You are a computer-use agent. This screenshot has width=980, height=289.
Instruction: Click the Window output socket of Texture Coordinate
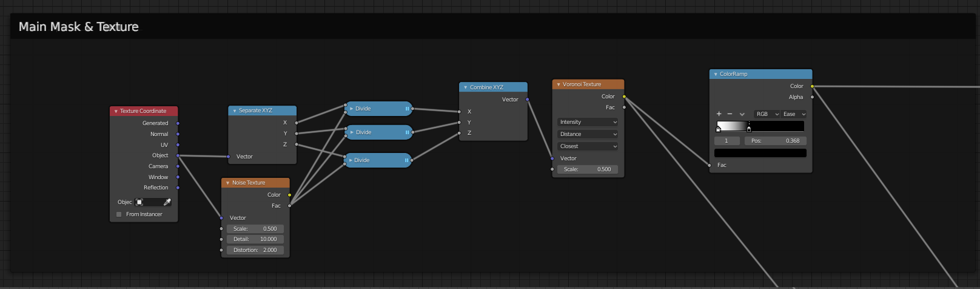(x=178, y=177)
